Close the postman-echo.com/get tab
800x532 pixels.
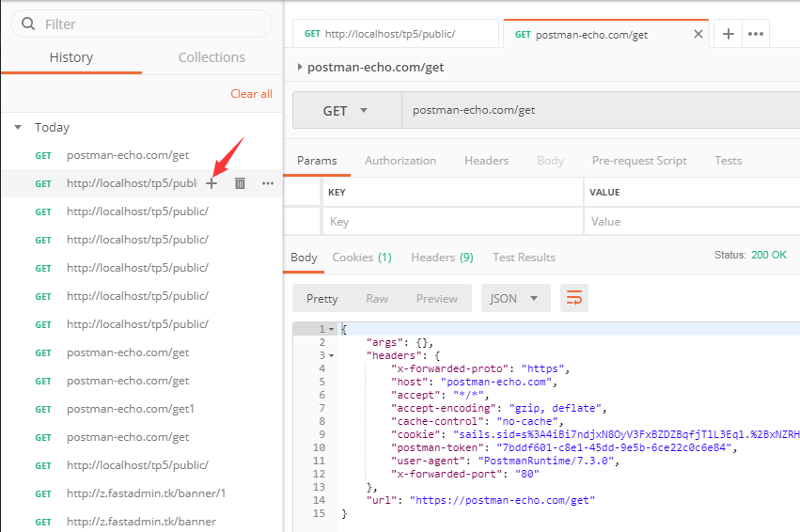[x=698, y=34]
